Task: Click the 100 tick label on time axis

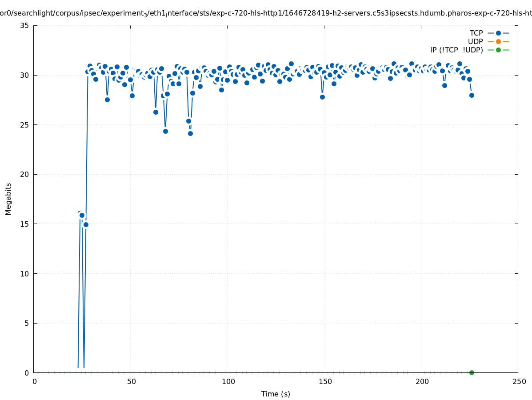Action: click(228, 381)
